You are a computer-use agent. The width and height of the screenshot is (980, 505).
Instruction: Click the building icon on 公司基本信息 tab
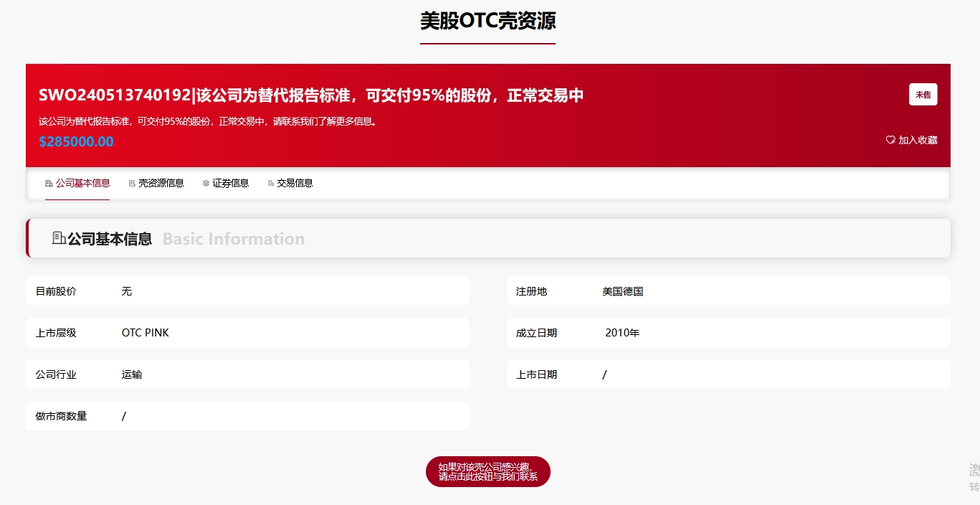(x=49, y=184)
